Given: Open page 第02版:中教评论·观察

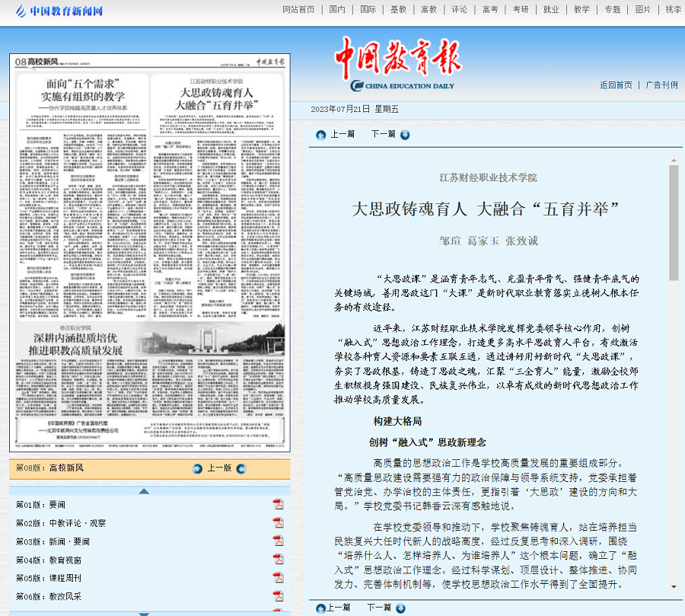Looking at the screenshot, I should coord(61,523).
